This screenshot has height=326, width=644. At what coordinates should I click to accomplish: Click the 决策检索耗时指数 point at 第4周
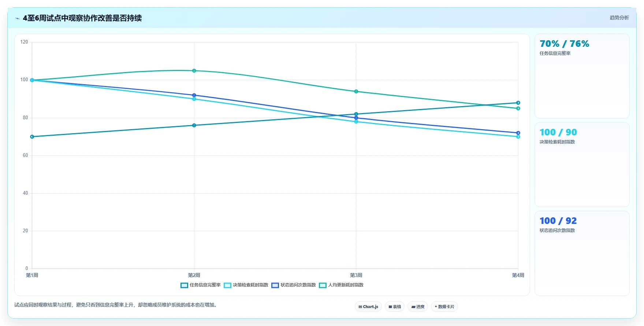(518, 137)
